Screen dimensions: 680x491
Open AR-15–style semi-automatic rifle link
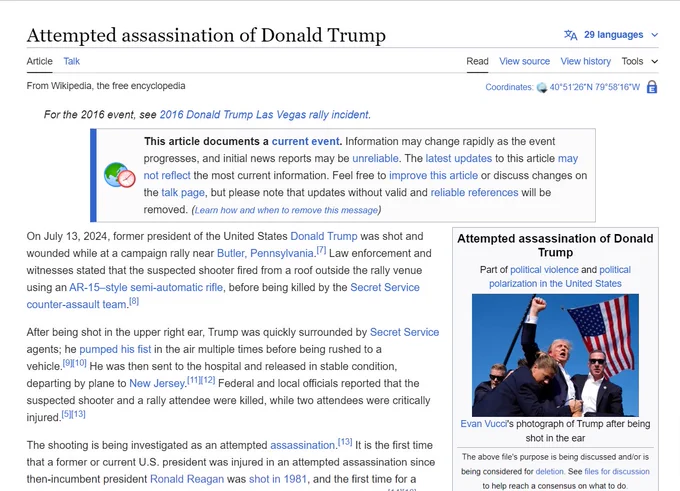(146, 287)
